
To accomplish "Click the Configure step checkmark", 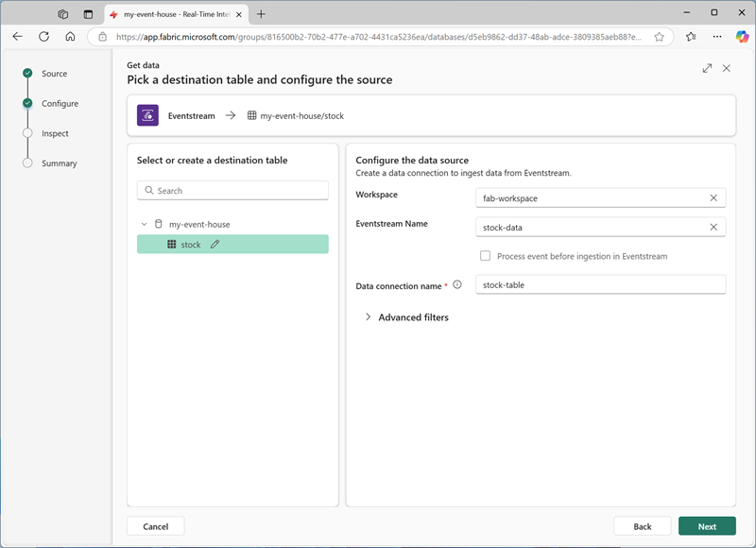I will point(27,103).
